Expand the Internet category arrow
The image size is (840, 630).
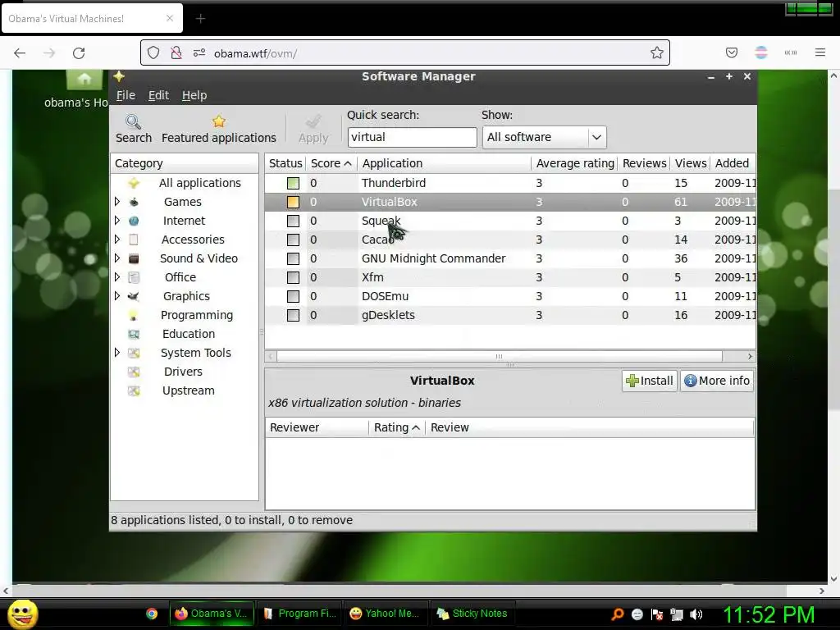coord(117,220)
